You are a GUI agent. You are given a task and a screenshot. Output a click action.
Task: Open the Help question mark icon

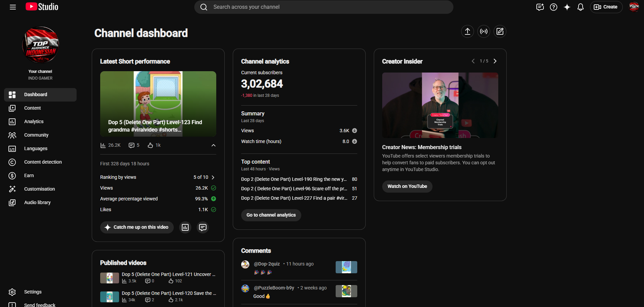tap(554, 7)
